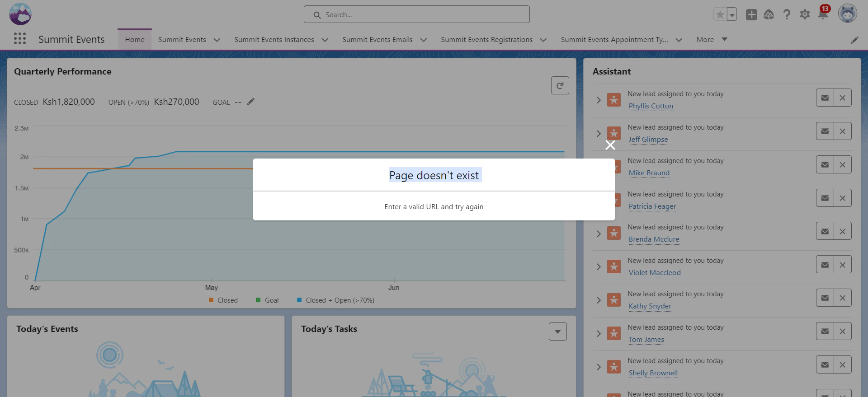Email the Brenda Mcclure lead
868x397 pixels.
pyautogui.click(x=825, y=231)
